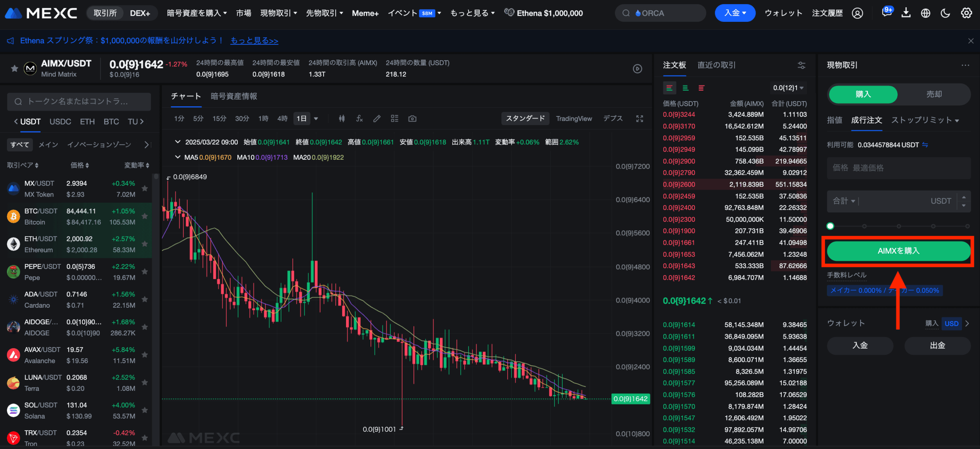
Task: Switch chart to デプス depth mode
Action: tap(613, 119)
